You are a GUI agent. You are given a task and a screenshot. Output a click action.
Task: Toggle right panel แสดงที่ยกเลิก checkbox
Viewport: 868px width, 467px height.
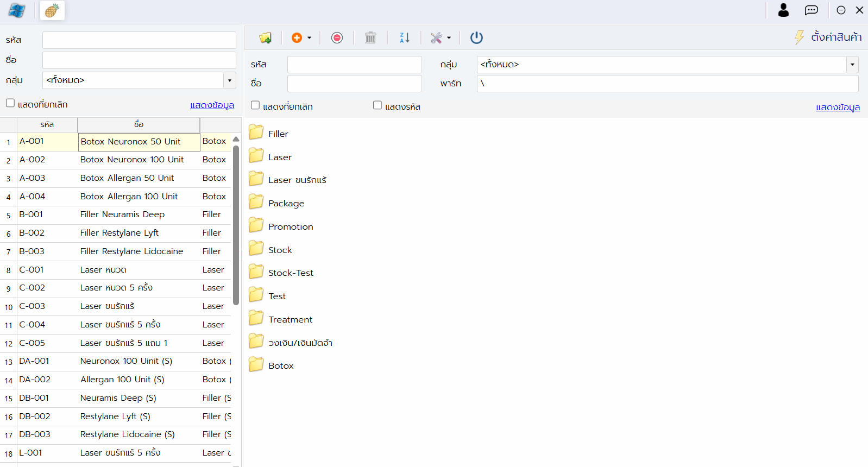pyautogui.click(x=255, y=105)
